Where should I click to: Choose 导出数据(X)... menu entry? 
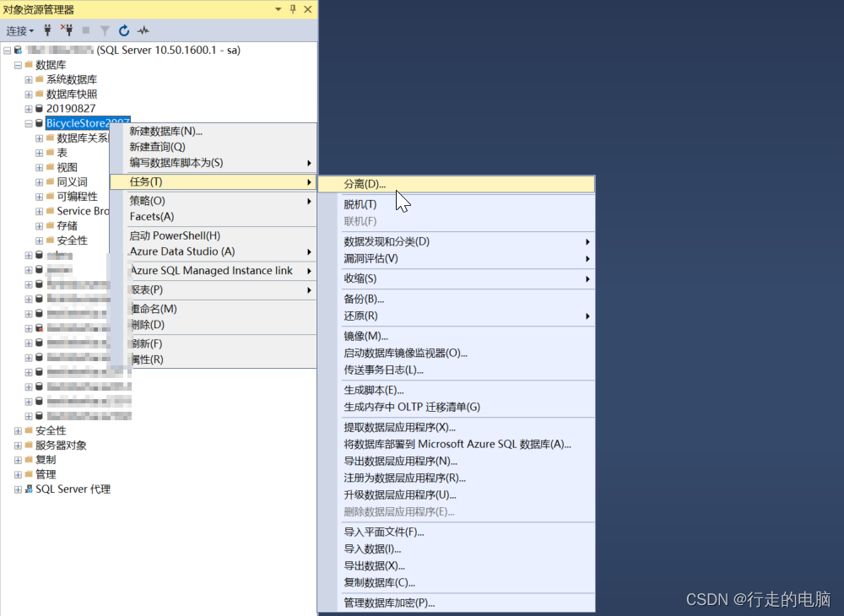[x=457, y=566]
